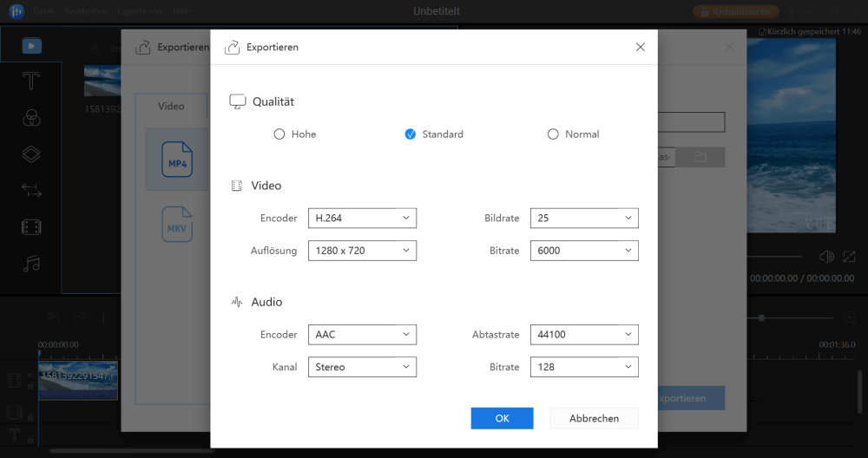Switch to the Video tab
This screenshot has height=458, width=868.
pos(171,107)
